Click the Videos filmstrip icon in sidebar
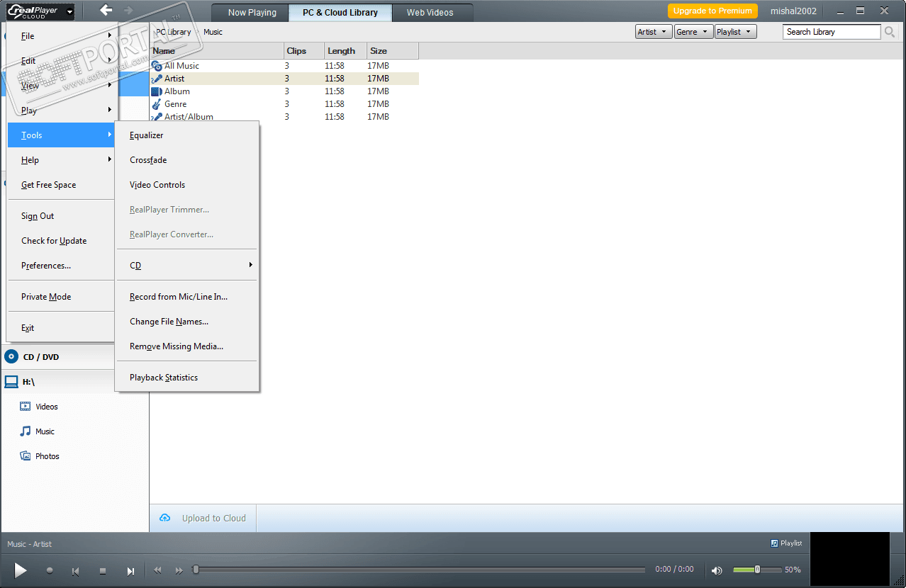The width and height of the screenshot is (906, 588). 26,407
